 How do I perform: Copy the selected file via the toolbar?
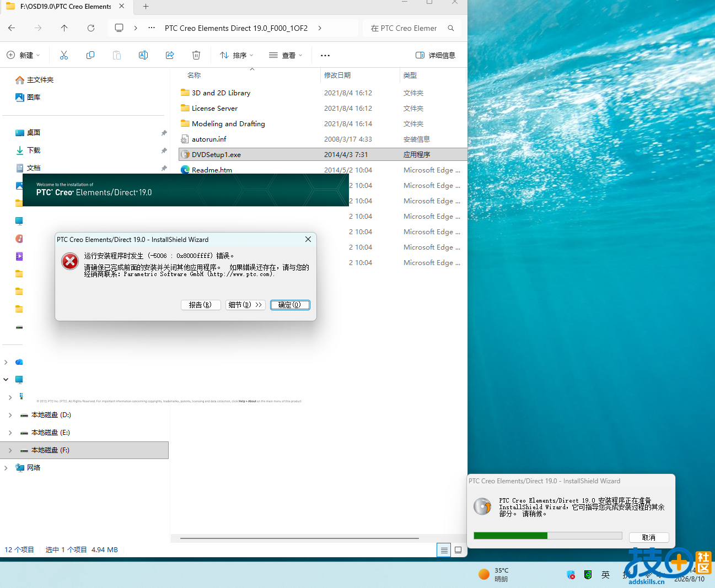[x=90, y=55]
